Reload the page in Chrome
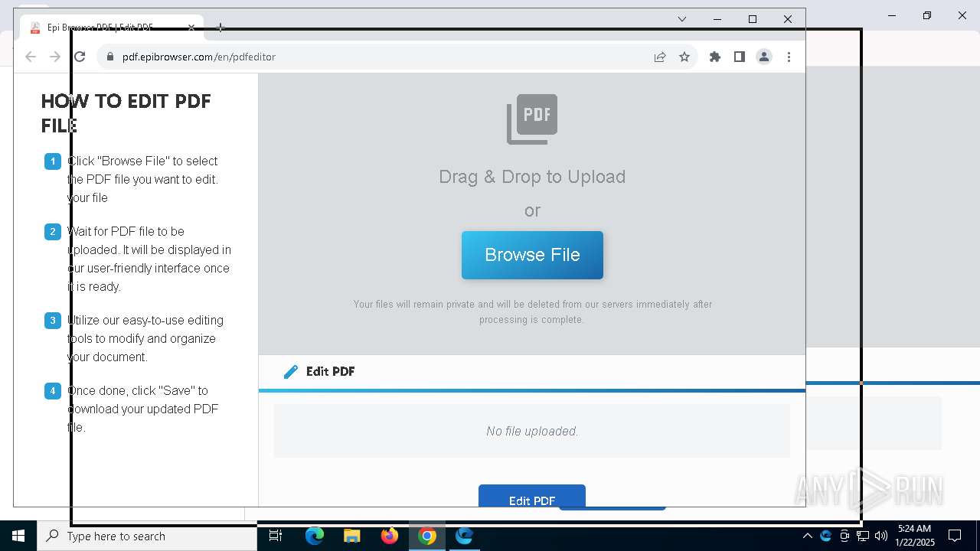Image resolution: width=980 pixels, height=551 pixels. [80, 57]
